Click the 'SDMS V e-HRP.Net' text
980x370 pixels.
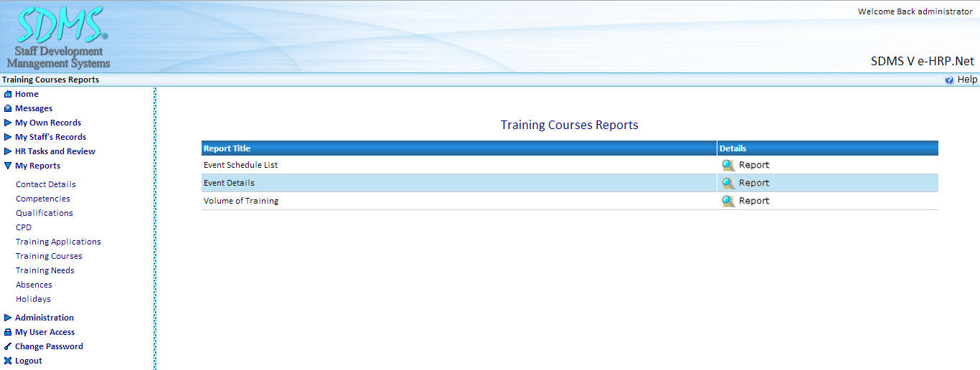923,61
